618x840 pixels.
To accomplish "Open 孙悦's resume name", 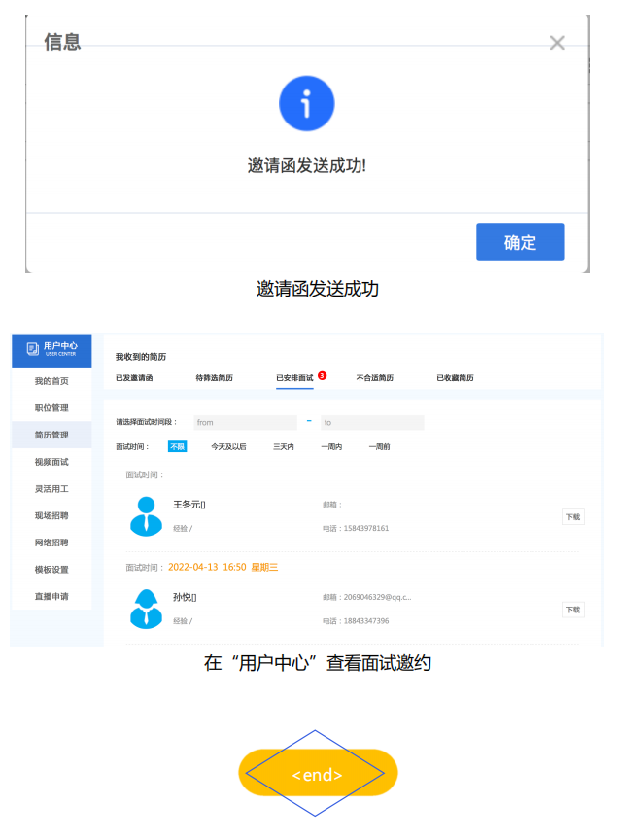I will 185,597.
